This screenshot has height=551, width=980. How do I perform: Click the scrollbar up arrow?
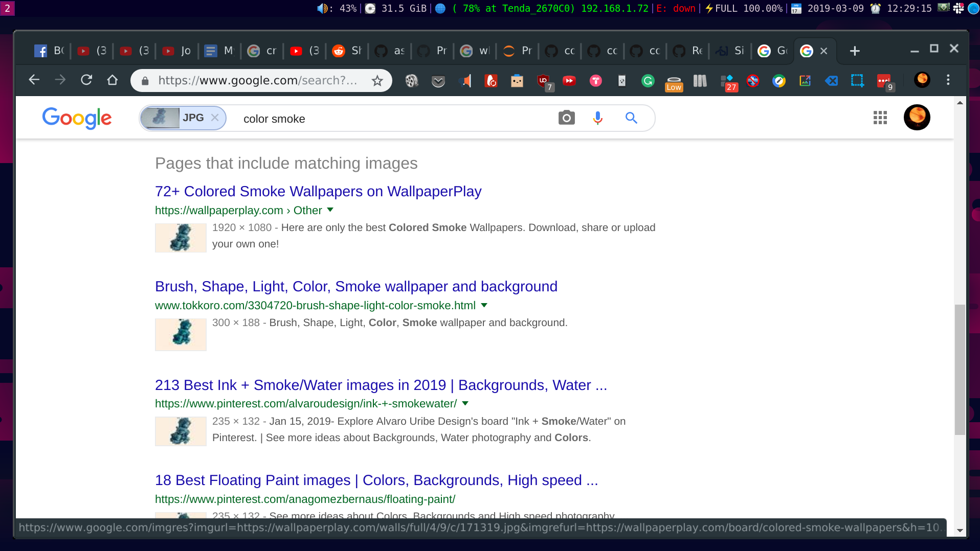tap(960, 103)
